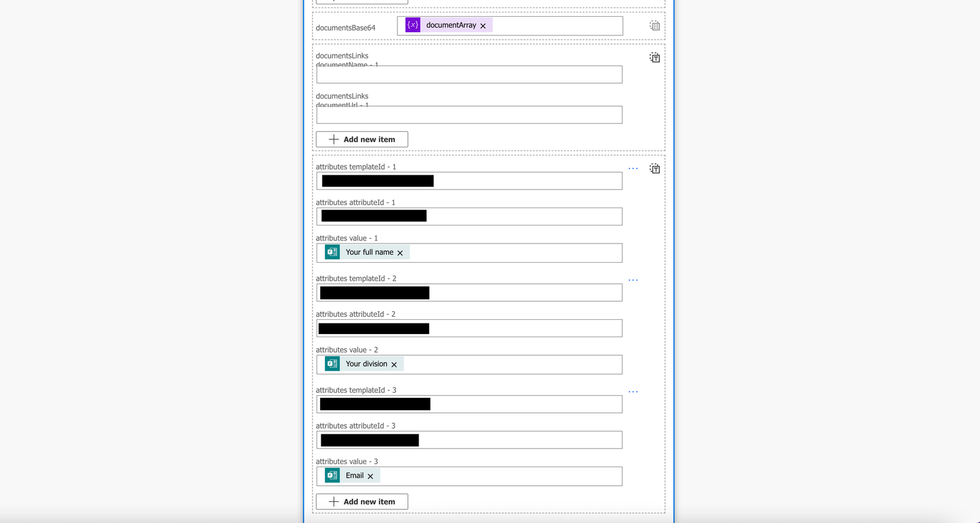The height and width of the screenshot is (523, 980).
Task: Remove the Email token
Action: point(370,476)
